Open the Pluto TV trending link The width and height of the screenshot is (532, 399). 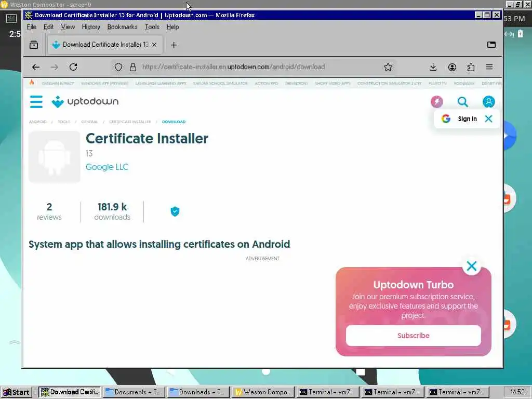point(437,83)
